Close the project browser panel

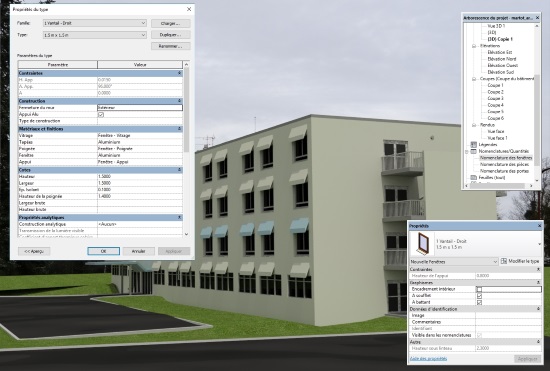(x=537, y=17)
